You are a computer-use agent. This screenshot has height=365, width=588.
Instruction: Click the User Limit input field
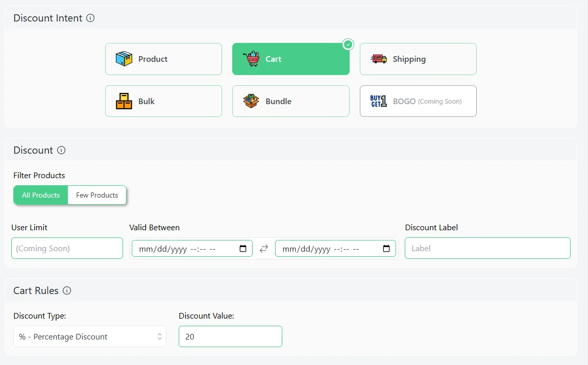pyautogui.click(x=67, y=248)
